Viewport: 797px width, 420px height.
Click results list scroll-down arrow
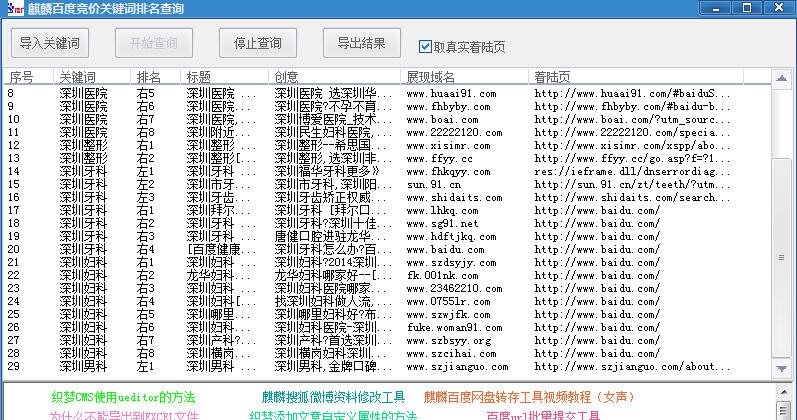(781, 368)
